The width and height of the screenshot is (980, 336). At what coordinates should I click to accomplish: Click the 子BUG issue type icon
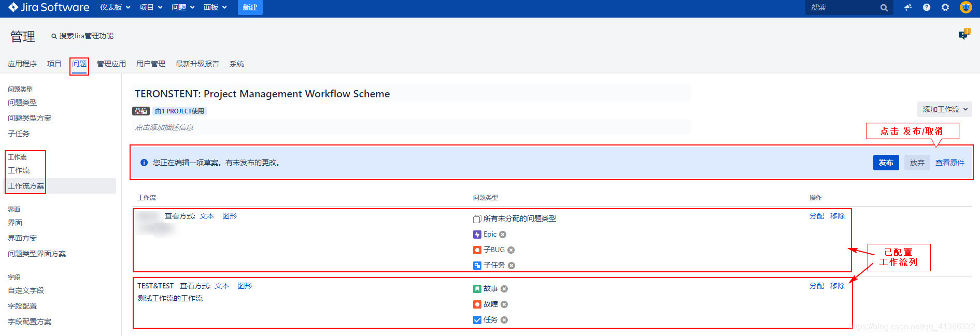(477, 250)
